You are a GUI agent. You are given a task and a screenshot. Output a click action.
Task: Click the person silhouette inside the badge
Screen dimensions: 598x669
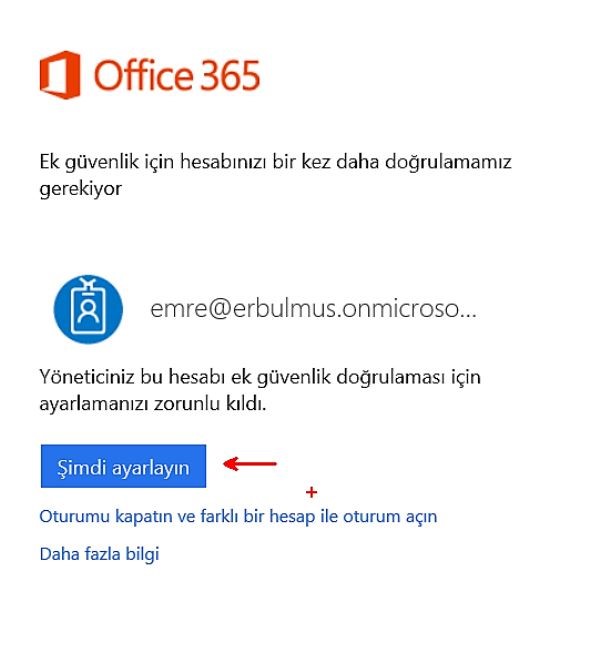pyautogui.click(x=88, y=312)
